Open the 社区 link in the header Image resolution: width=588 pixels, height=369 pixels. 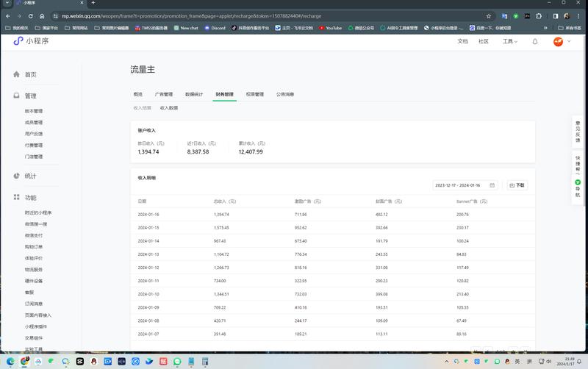pyautogui.click(x=484, y=41)
